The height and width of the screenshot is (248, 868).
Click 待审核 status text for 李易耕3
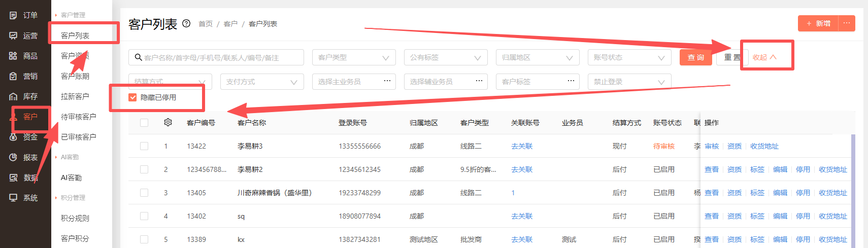tap(664, 146)
